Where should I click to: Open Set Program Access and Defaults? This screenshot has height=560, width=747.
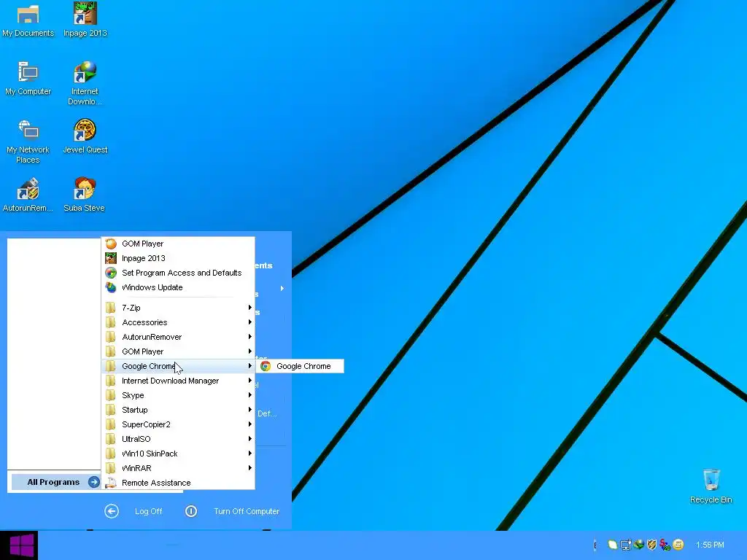[x=178, y=273]
